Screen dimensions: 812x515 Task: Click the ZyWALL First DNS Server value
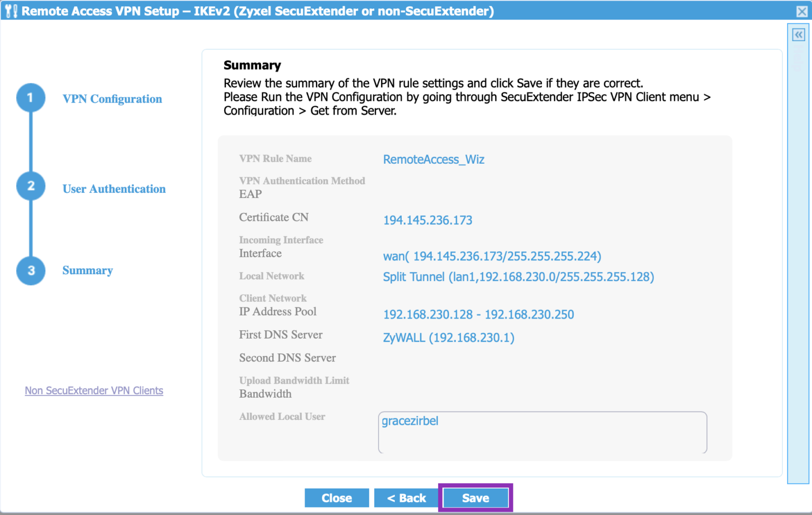[x=448, y=338]
